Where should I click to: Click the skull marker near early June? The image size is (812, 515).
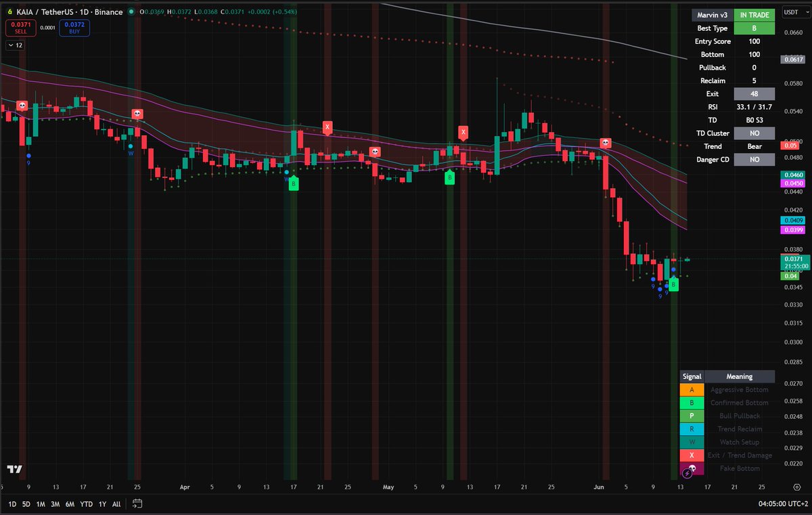606,143
